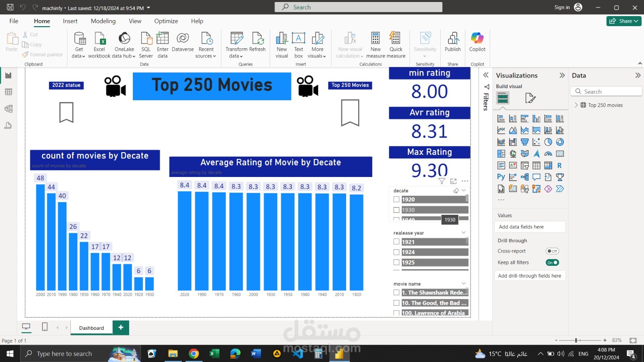
Task: Select the Python visual icon
Action: coord(501,177)
